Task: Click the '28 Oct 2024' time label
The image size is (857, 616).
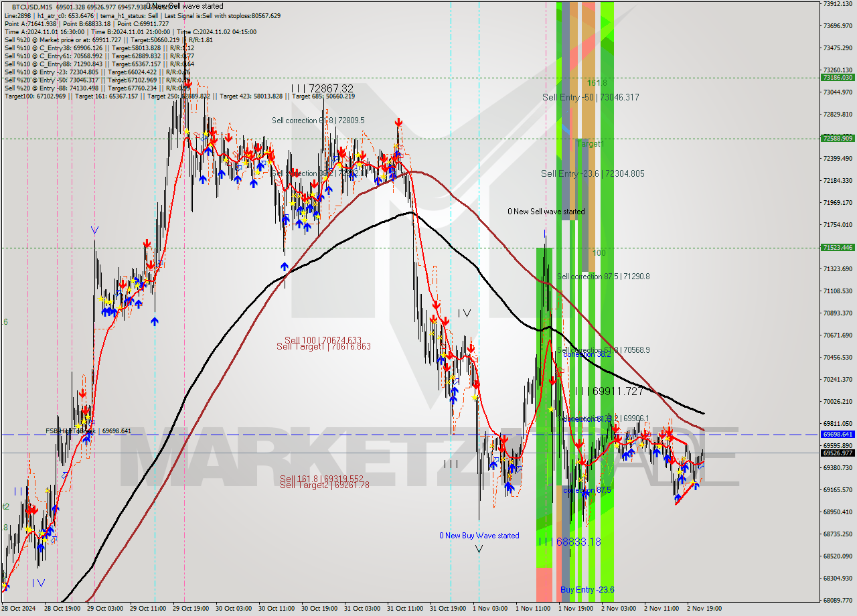Action: click(x=17, y=609)
